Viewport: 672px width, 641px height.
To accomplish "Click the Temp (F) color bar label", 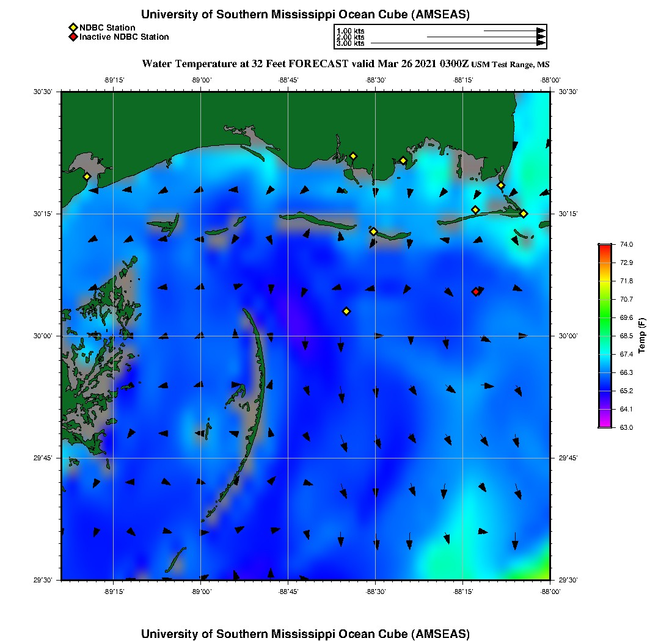I will click(642, 336).
